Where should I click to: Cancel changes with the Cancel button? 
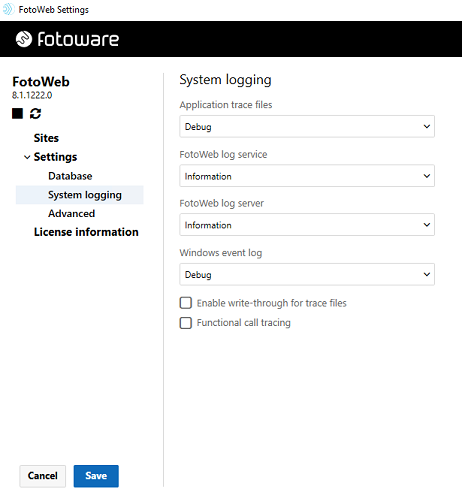point(43,476)
